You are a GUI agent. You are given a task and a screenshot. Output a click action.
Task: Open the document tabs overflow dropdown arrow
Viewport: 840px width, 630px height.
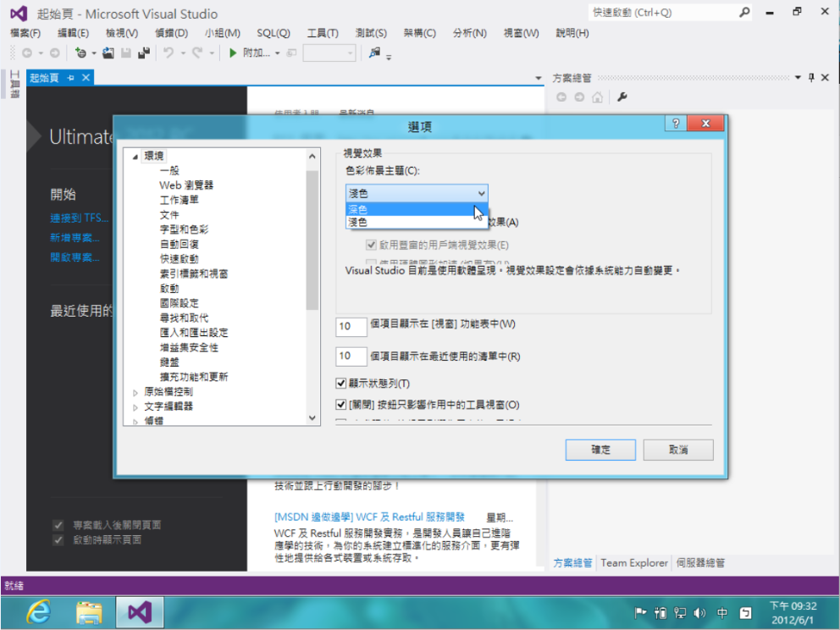click(539, 78)
